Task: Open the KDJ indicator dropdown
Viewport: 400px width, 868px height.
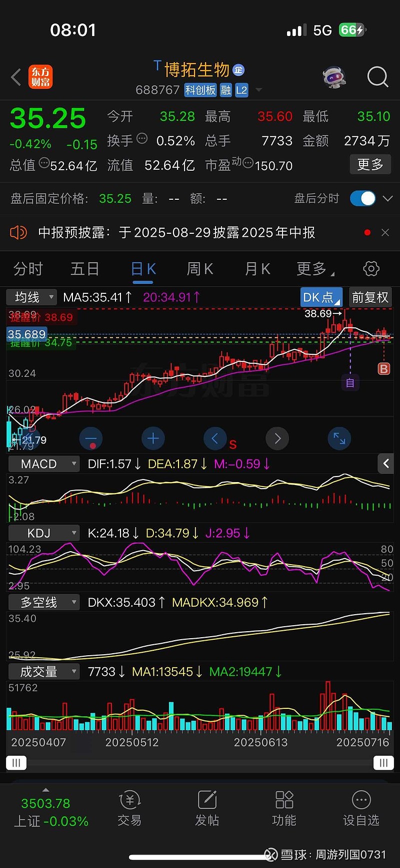Action: pos(44,533)
